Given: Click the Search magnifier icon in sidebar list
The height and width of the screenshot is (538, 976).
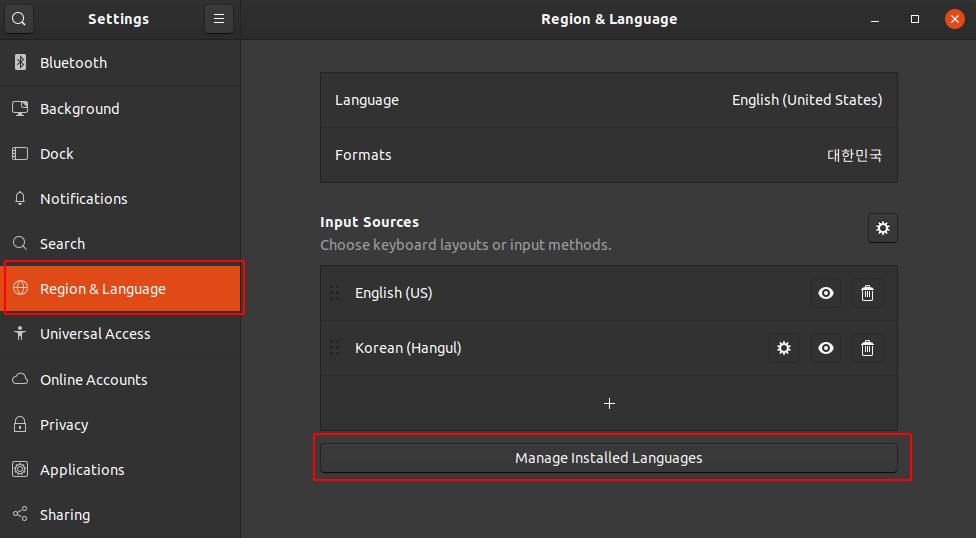Looking at the screenshot, I should tap(20, 243).
